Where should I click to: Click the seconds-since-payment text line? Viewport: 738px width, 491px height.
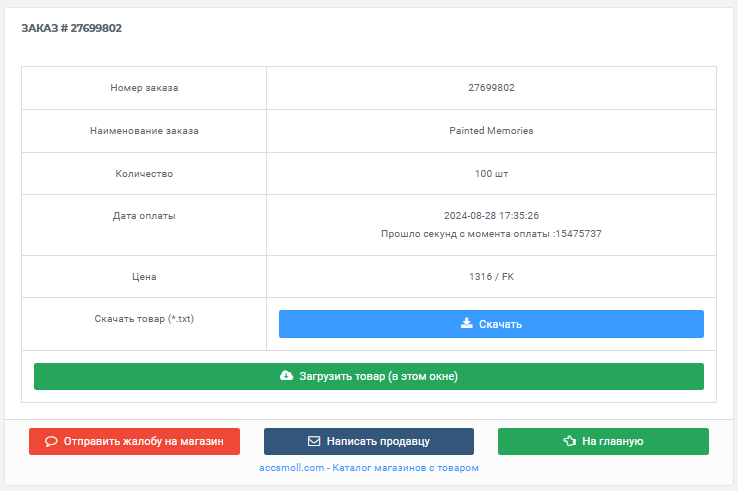[491, 234]
